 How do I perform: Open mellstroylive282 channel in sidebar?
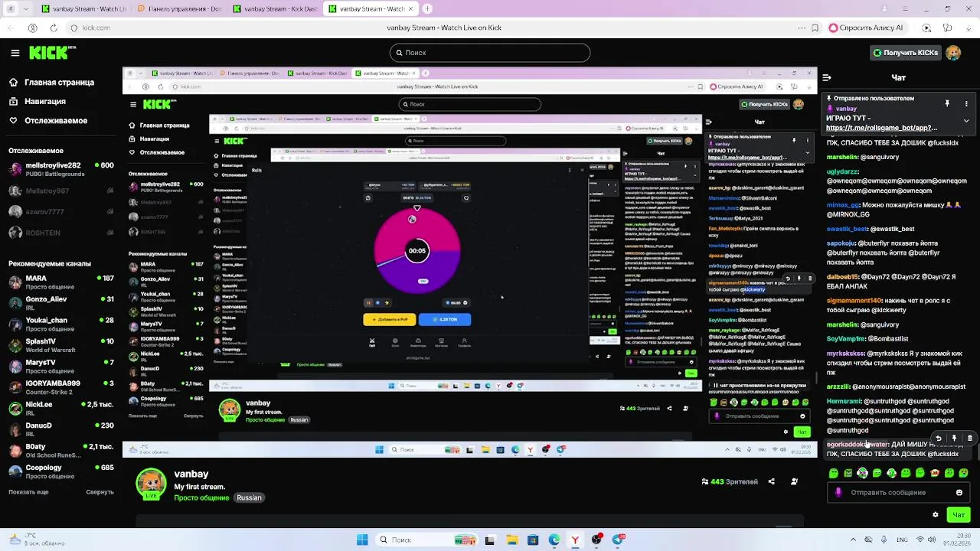[x=61, y=169]
